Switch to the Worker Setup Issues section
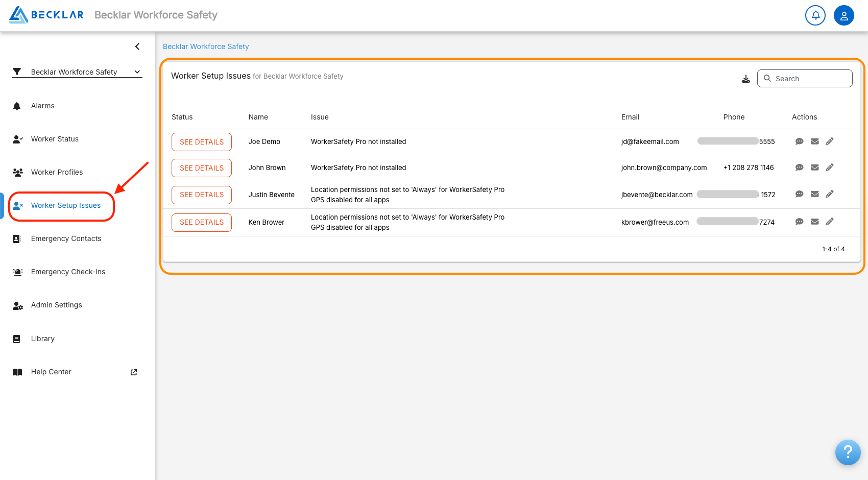This screenshot has height=480, width=868. [65, 205]
